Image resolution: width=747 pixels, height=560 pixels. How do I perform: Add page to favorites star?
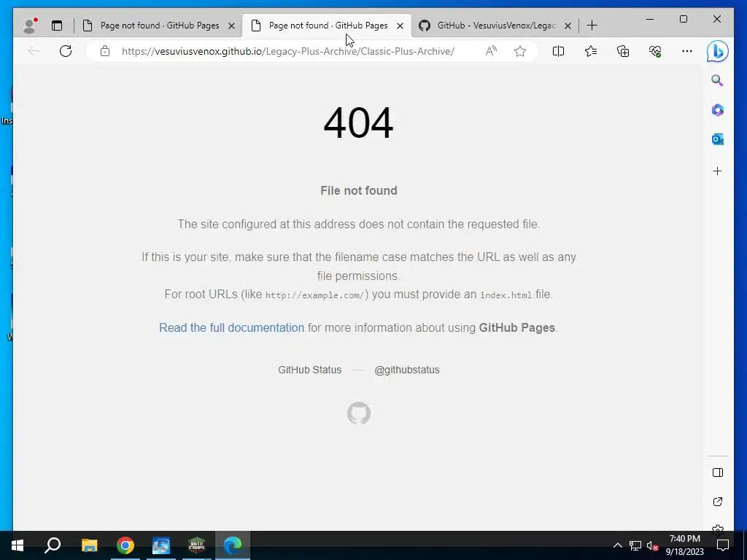[519, 51]
